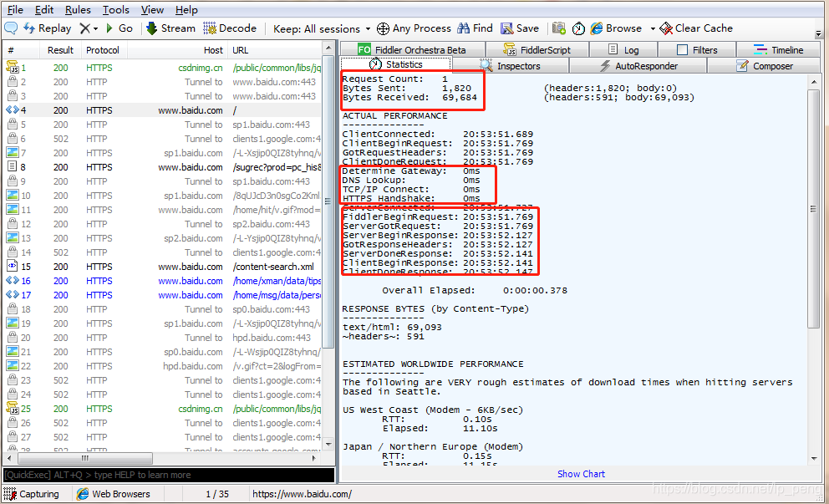Viewport: 829px width, 504px height.
Task: Click XML icon of session 15
Action: [13, 266]
